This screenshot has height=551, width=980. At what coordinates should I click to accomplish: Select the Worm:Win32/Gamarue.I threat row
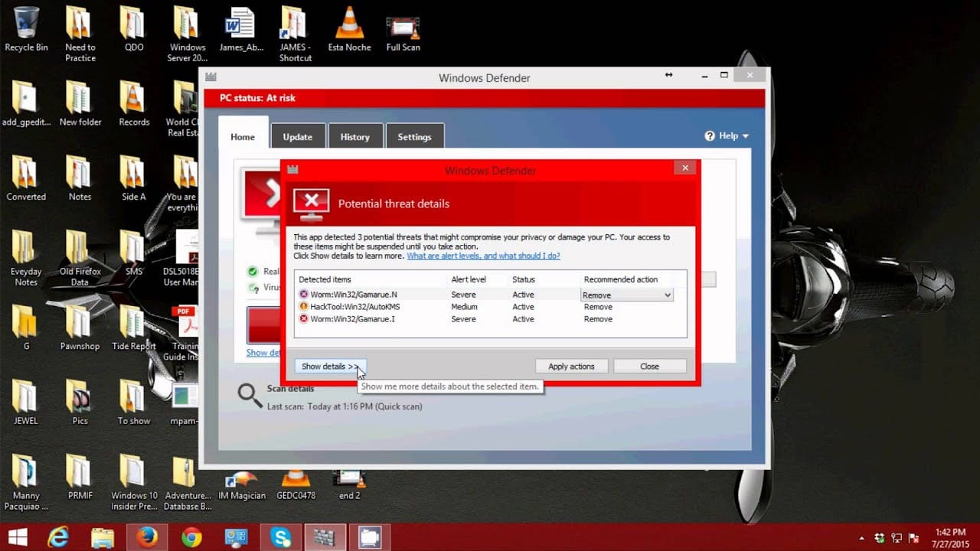click(x=490, y=319)
